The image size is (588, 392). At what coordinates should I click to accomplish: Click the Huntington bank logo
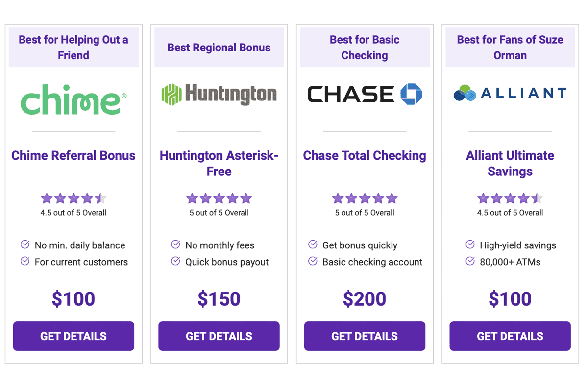click(219, 94)
